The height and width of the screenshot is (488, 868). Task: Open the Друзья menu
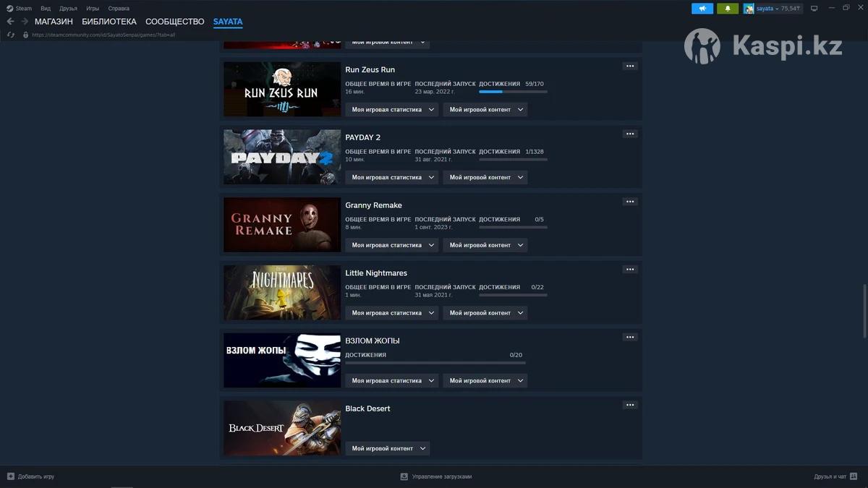click(x=69, y=9)
